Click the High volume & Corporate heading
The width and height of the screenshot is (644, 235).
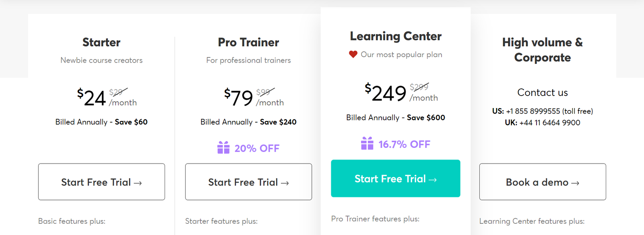542,50
